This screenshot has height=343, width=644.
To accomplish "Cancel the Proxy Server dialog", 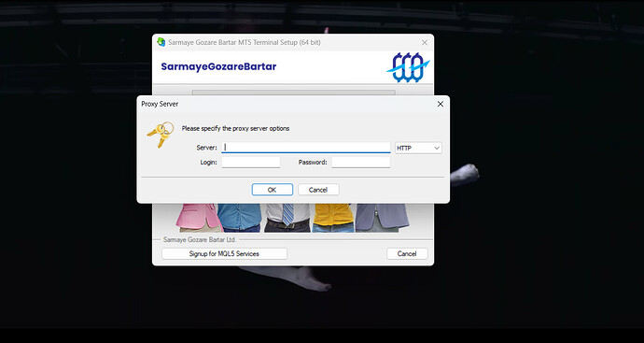I will 318,190.
